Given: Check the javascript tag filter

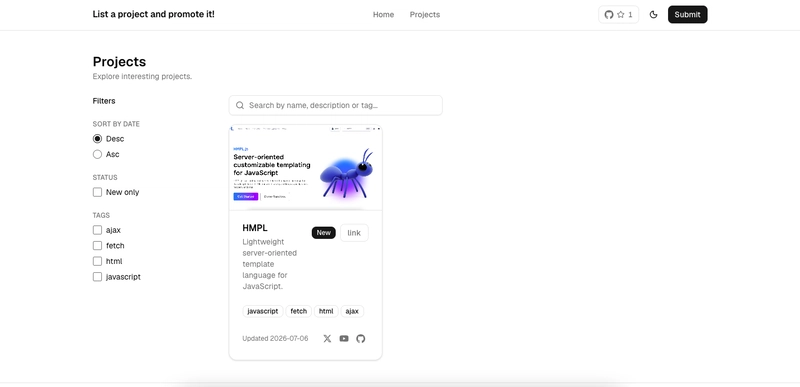Looking at the screenshot, I should (97, 277).
